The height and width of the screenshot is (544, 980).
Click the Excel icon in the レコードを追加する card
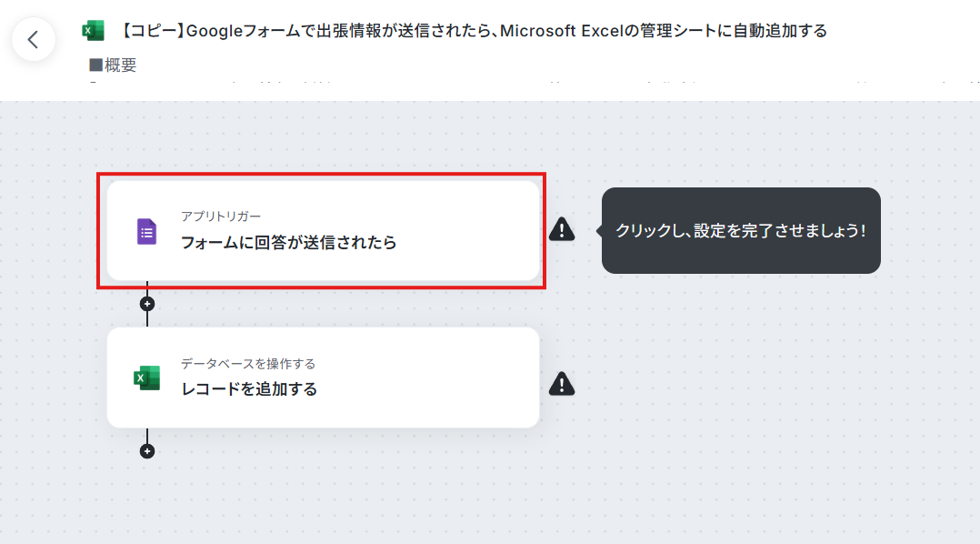[147, 378]
